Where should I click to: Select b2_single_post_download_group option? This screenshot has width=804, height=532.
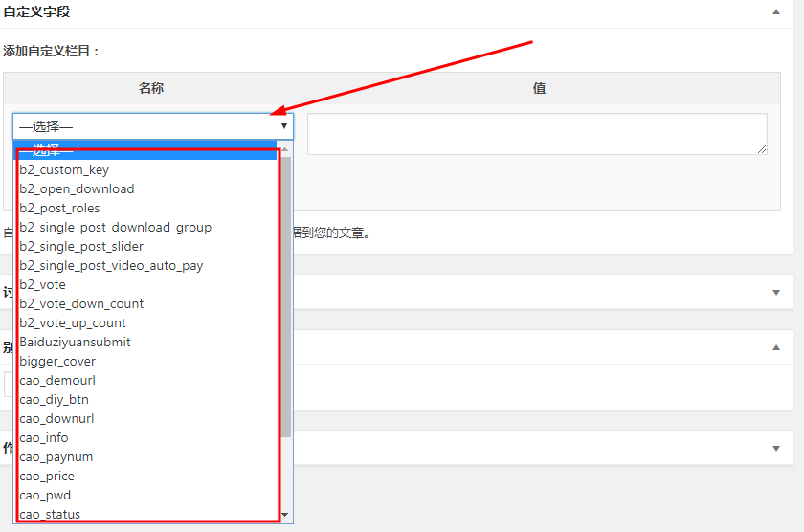[115, 227]
